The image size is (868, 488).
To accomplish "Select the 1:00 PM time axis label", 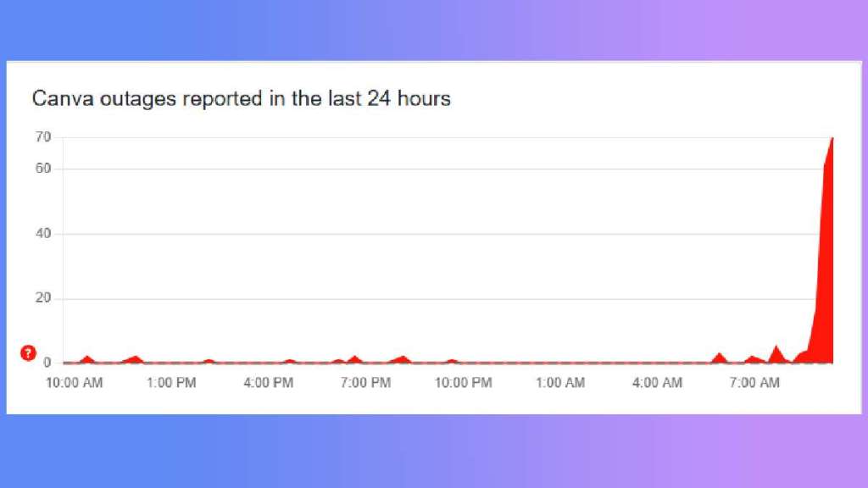I will click(171, 383).
